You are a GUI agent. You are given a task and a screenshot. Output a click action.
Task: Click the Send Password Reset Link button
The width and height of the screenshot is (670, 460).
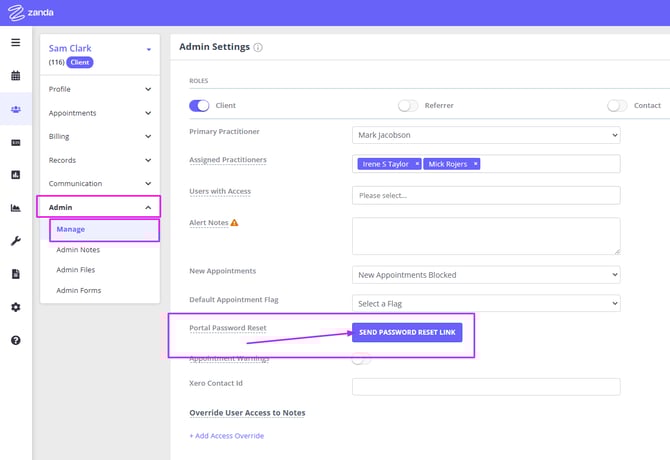(407, 332)
